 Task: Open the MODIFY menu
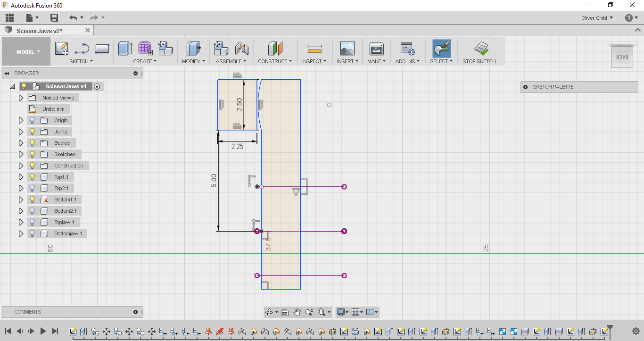194,61
